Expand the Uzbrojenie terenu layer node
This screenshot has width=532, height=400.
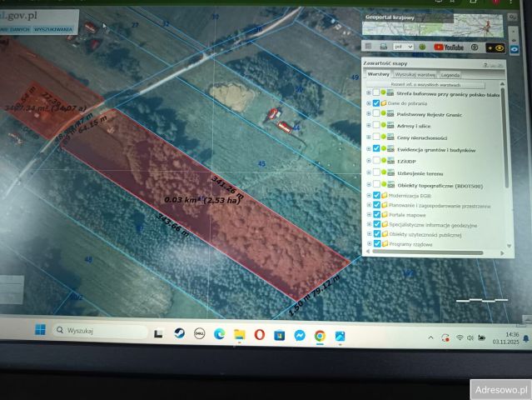369,172
